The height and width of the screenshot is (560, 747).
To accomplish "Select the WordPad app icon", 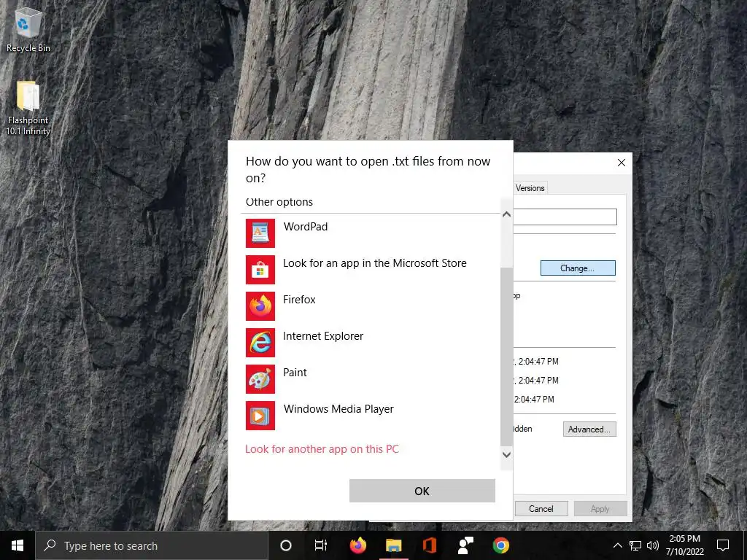I will tap(260, 233).
